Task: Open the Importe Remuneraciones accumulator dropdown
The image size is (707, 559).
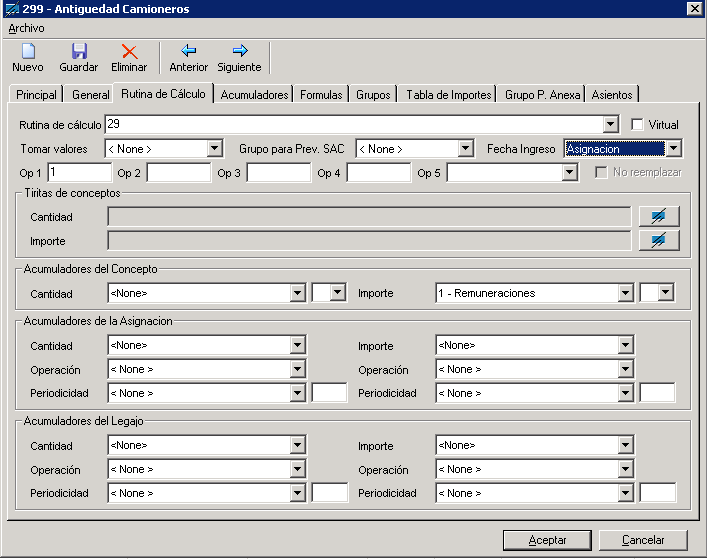Action: [625, 293]
